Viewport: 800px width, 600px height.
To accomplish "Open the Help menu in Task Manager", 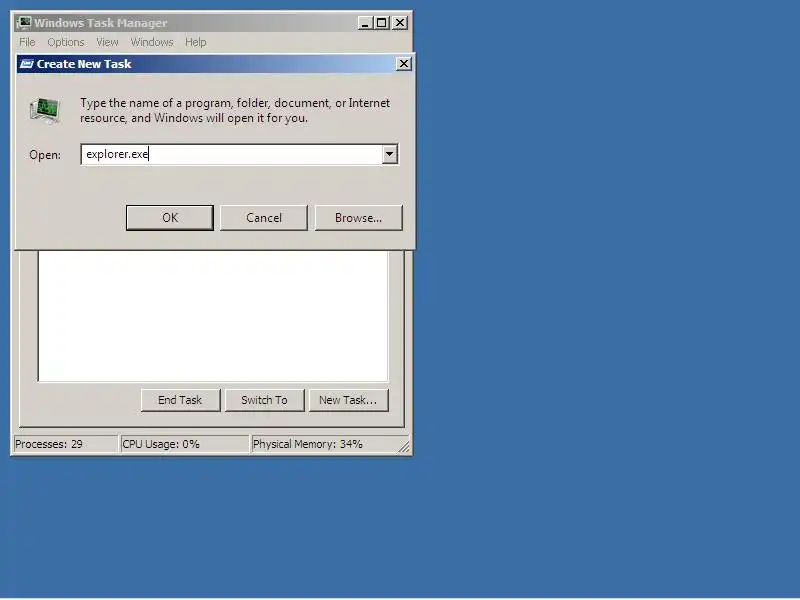I will (x=195, y=42).
